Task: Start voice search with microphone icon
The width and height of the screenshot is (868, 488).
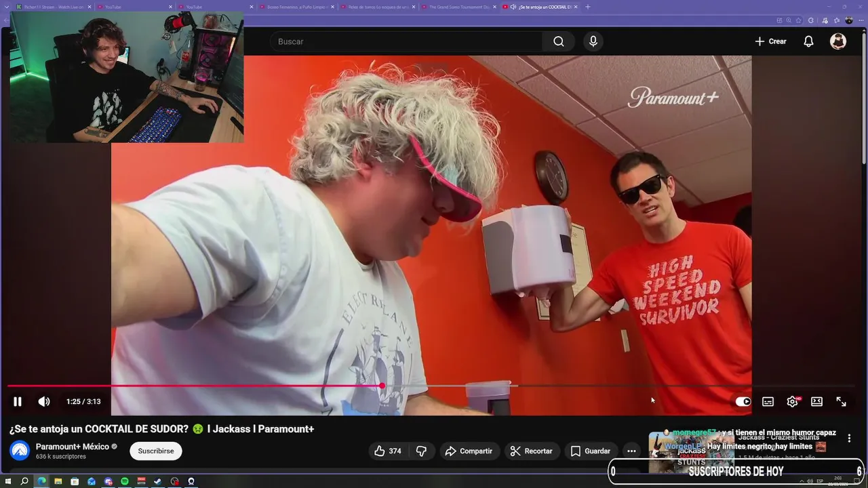Action: coord(593,41)
